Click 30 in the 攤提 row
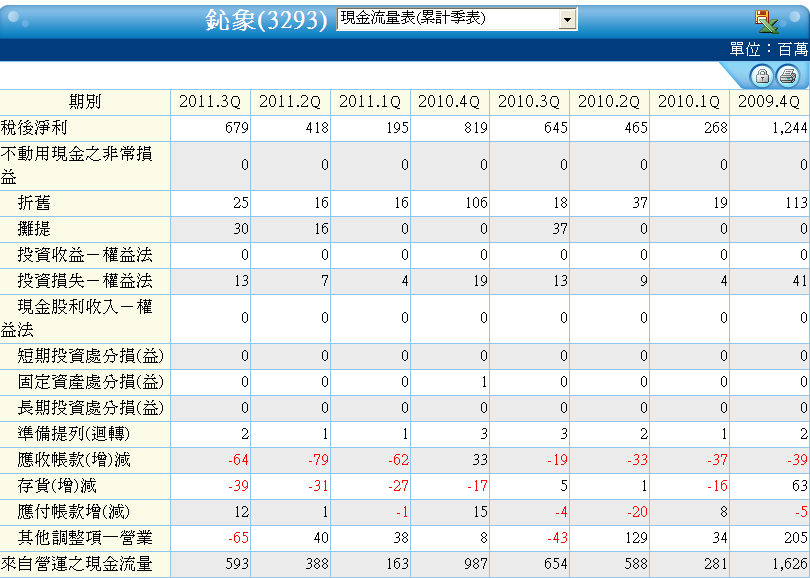This screenshot has height=578, width=810. click(241, 229)
